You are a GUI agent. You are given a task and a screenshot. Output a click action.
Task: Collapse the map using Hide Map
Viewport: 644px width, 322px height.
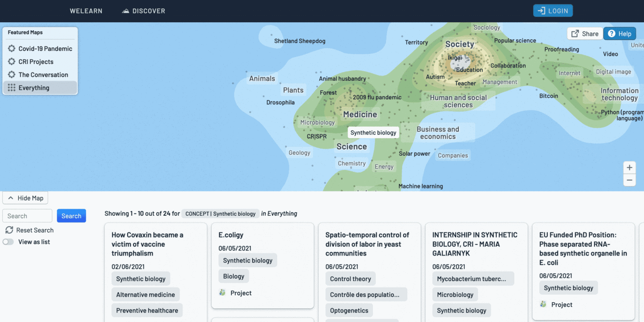pos(25,197)
